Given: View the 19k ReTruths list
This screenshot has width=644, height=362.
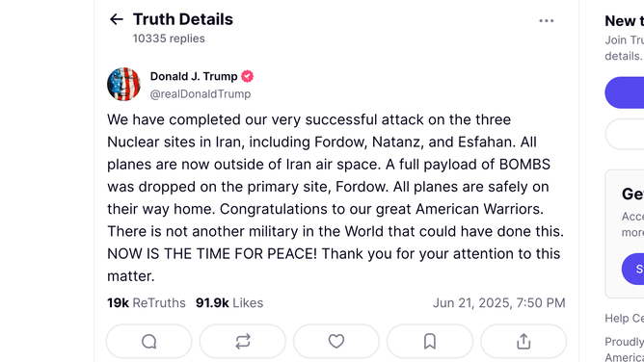Looking at the screenshot, I should click(147, 303).
